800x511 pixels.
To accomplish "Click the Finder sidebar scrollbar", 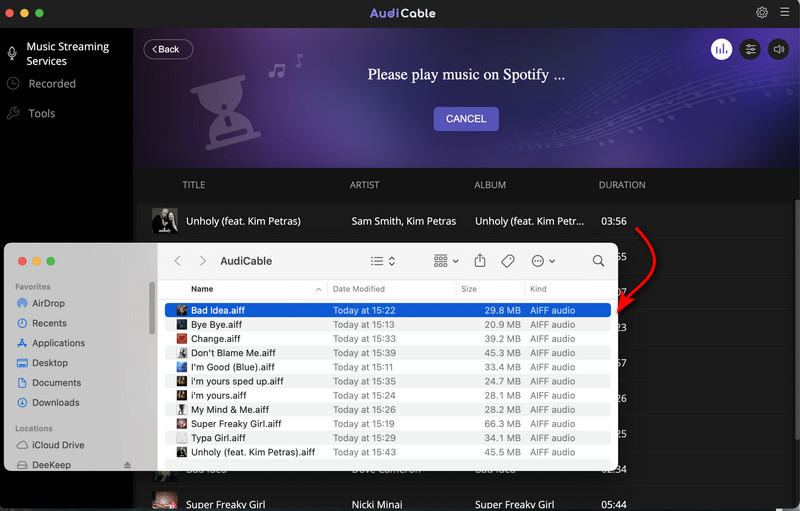I will click(x=152, y=308).
